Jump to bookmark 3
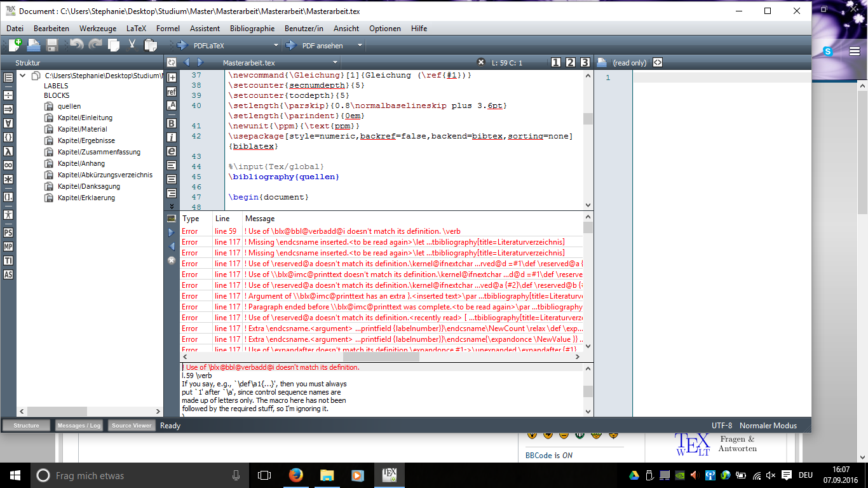 pos(585,62)
